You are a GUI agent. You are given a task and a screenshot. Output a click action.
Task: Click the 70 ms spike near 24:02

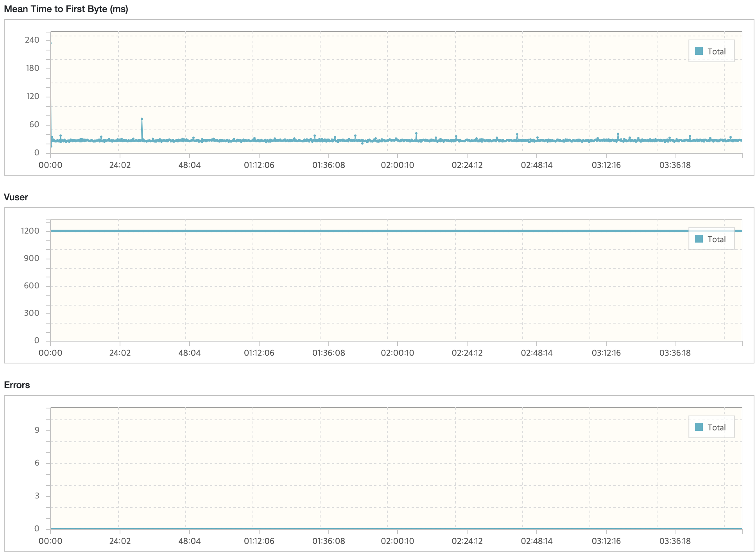pyautogui.click(x=142, y=119)
